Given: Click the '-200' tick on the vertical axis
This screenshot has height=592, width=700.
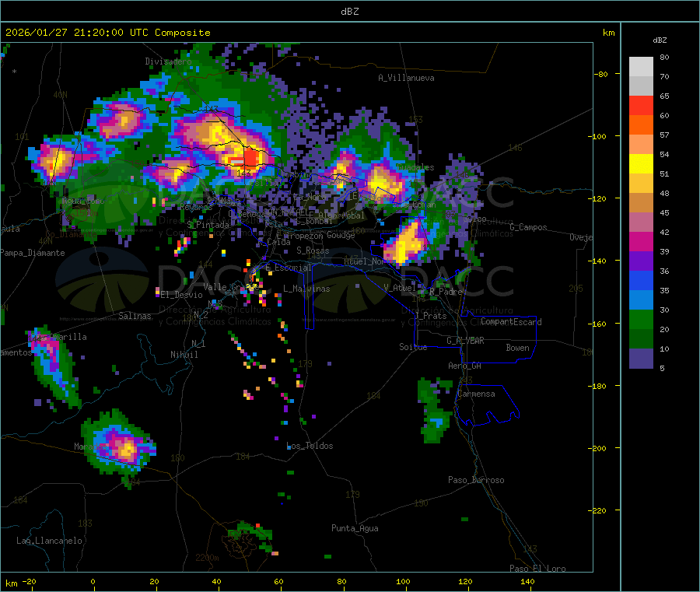Looking at the screenshot, I should click(x=599, y=448).
